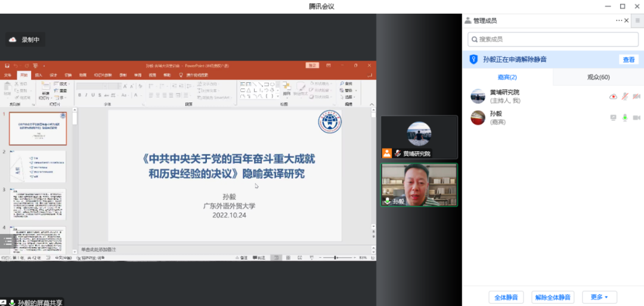Click the shield icon in mute request banner
The image size is (644, 306).
click(473, 60)
